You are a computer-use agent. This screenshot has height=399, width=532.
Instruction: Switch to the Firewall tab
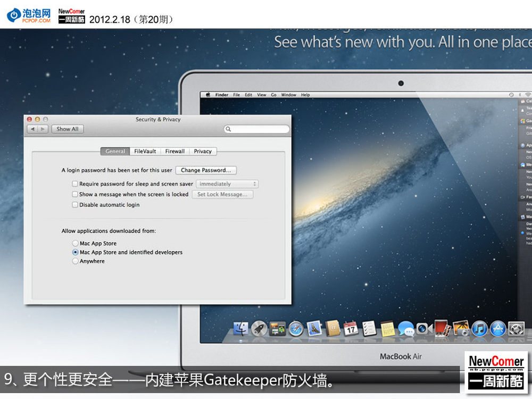tap(174, 151)
